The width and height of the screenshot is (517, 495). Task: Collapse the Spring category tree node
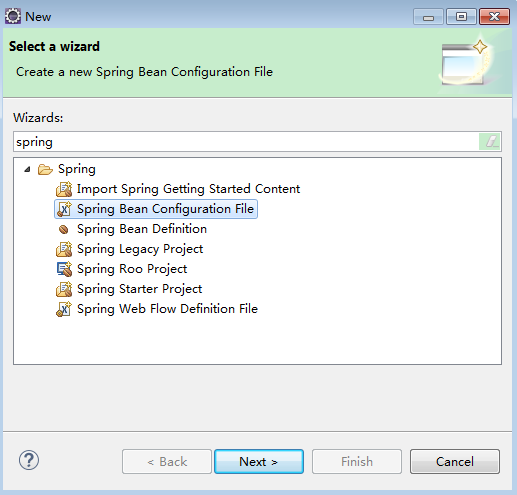27,170
